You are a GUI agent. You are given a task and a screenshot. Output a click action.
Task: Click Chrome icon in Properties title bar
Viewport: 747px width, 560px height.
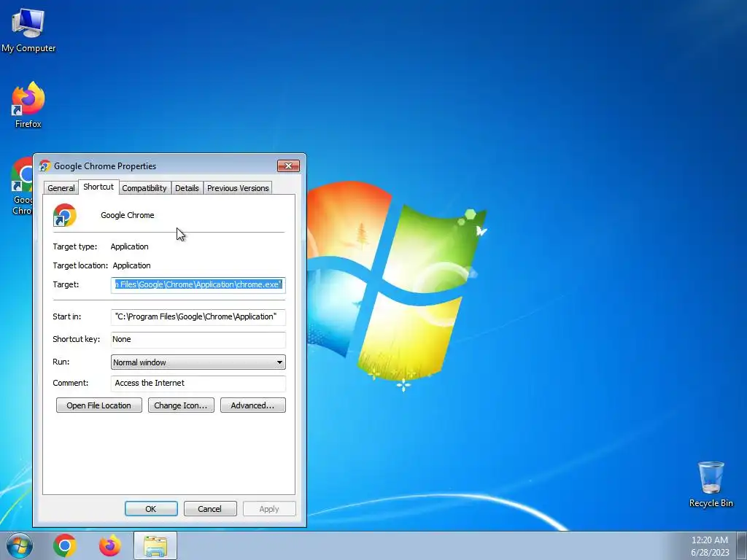point(44,166)
